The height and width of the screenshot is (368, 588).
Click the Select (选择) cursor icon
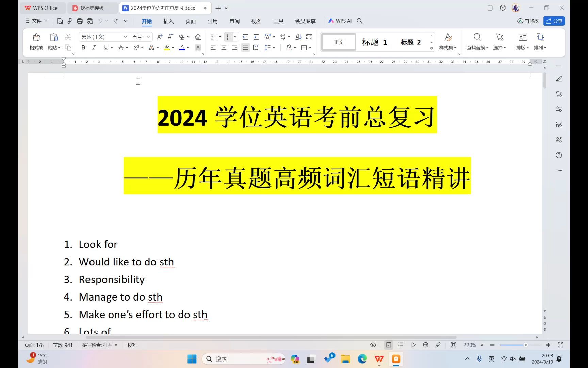click(500, 37)
